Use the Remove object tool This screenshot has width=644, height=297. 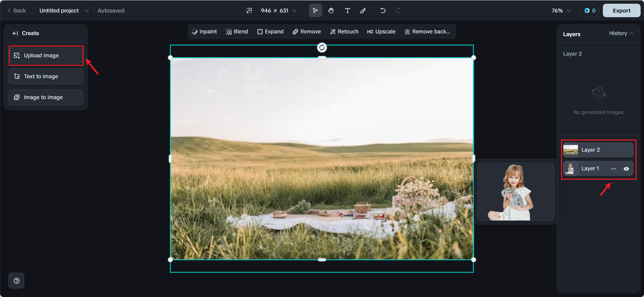[307, 32]
